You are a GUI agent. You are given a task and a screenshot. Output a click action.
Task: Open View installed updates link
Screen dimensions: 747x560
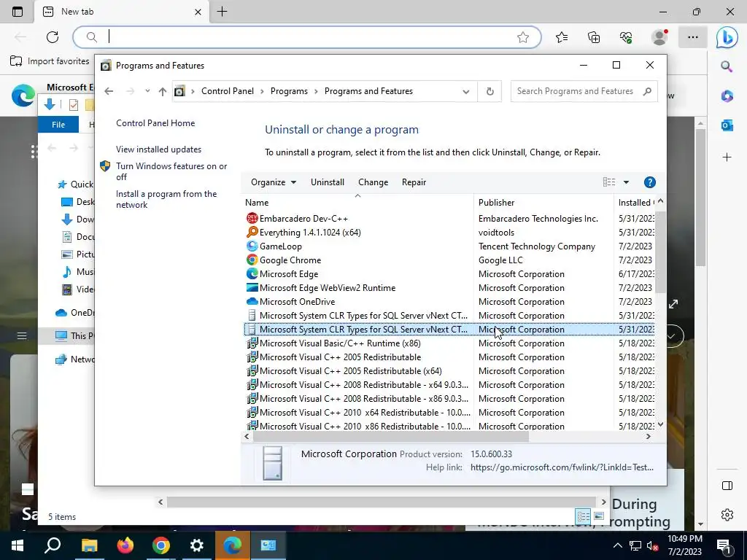click(158, 149)
